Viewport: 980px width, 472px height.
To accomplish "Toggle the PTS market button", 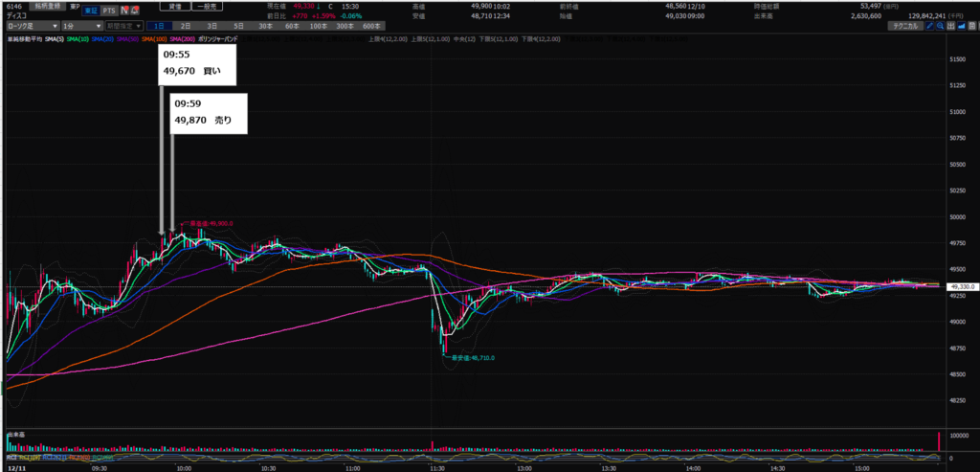I will pos(109,11).
